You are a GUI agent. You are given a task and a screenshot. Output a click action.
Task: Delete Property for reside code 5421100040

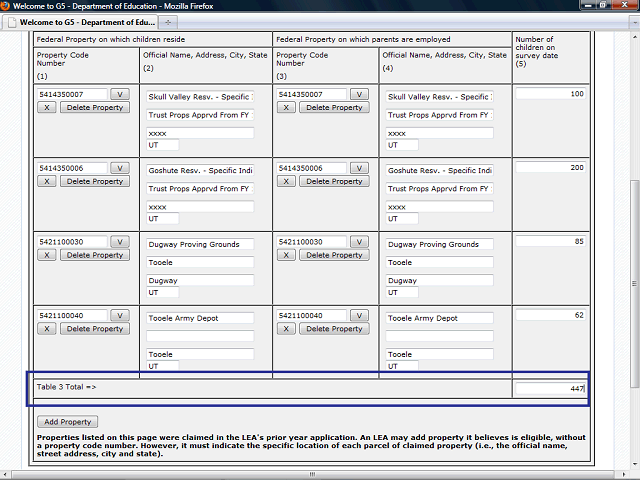95,329
